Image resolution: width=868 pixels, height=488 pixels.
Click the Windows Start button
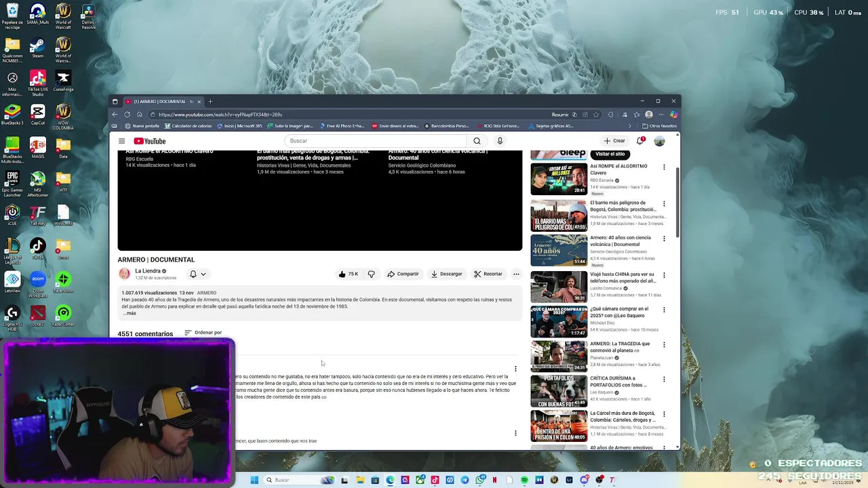tap(254, 480)
